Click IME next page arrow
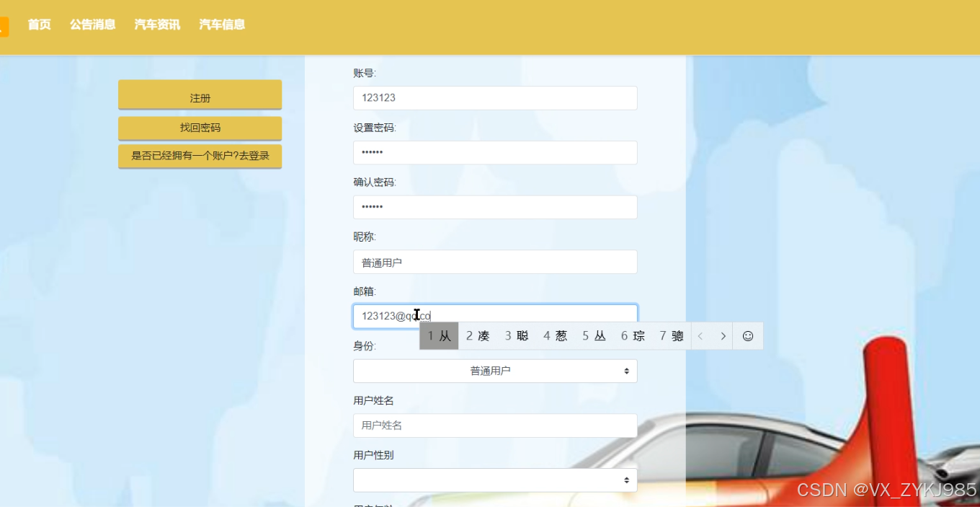The height and width of the screenshot is (507, 980). [x=723, y=336]
